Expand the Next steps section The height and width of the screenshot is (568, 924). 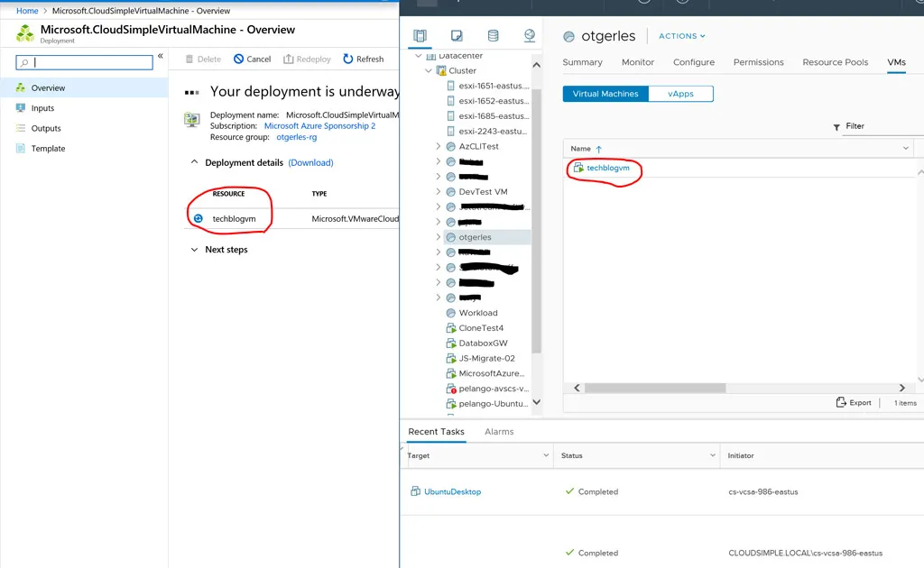(195, 250)
